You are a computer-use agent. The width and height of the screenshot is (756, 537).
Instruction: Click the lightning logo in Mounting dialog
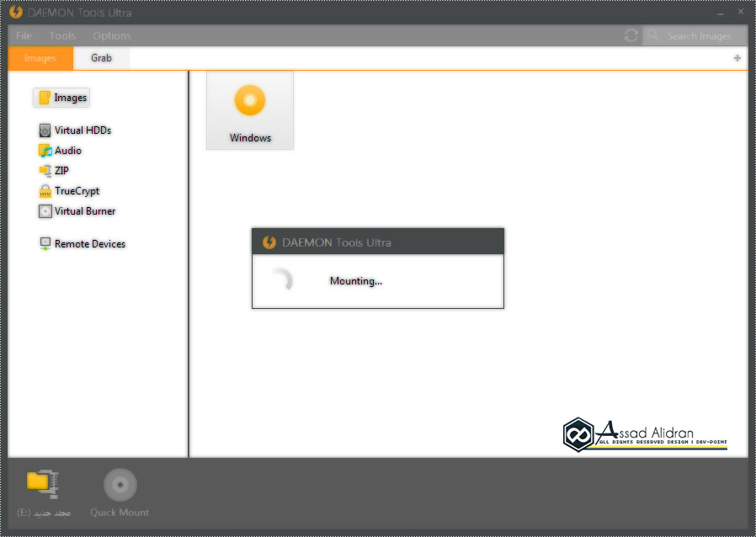pos(269,242)
